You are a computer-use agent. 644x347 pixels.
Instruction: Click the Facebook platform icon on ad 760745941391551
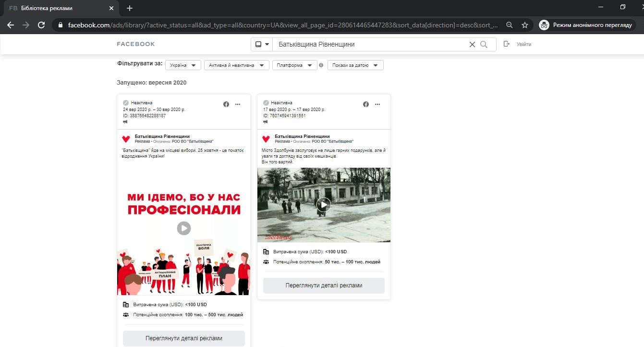click(x=366, y=104)
